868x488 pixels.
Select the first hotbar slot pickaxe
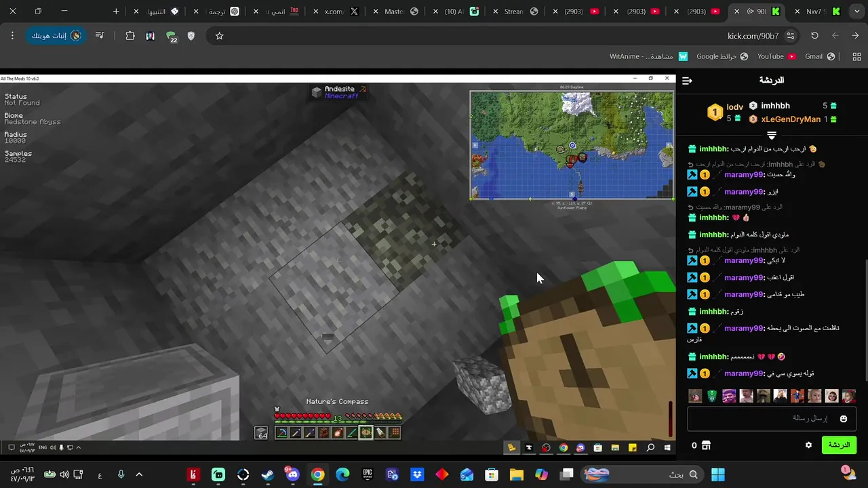[281, 432]
